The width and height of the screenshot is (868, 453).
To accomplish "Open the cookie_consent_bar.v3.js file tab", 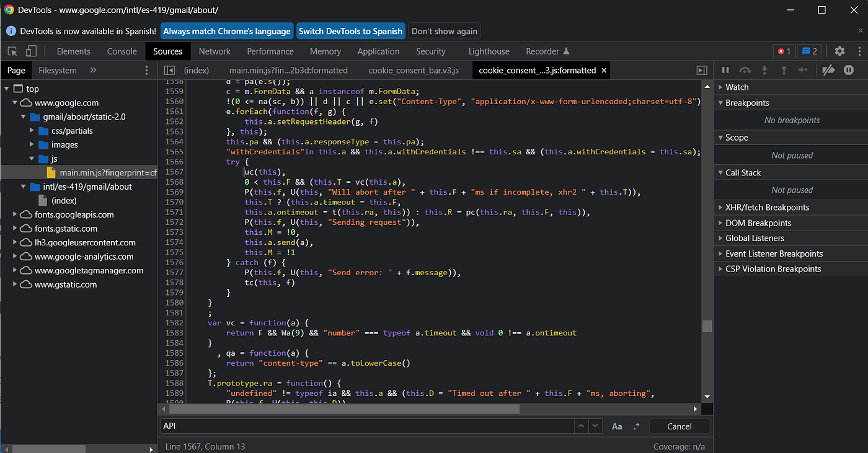I will [413, 70].
